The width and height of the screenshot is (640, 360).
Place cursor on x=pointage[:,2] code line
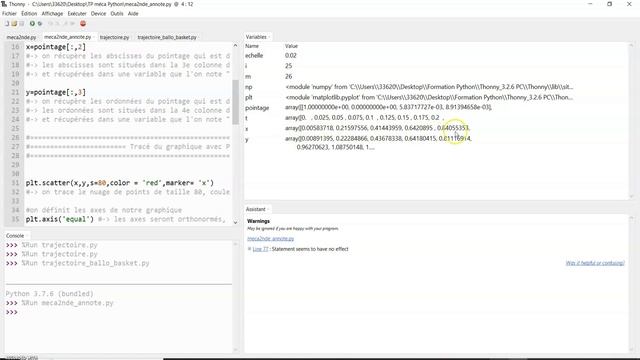(x=56, y=47)
